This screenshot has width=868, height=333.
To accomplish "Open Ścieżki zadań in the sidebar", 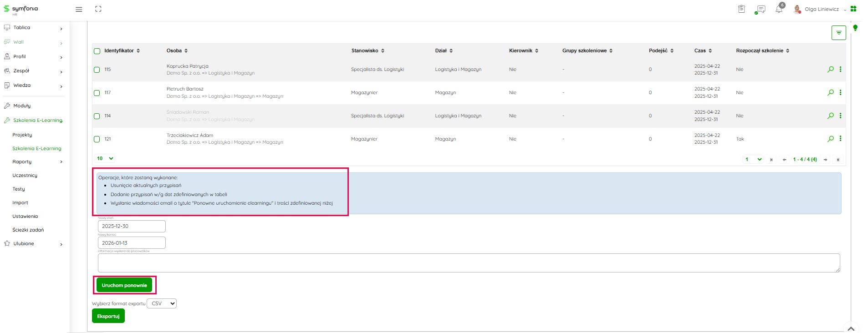I will [28, 230].
